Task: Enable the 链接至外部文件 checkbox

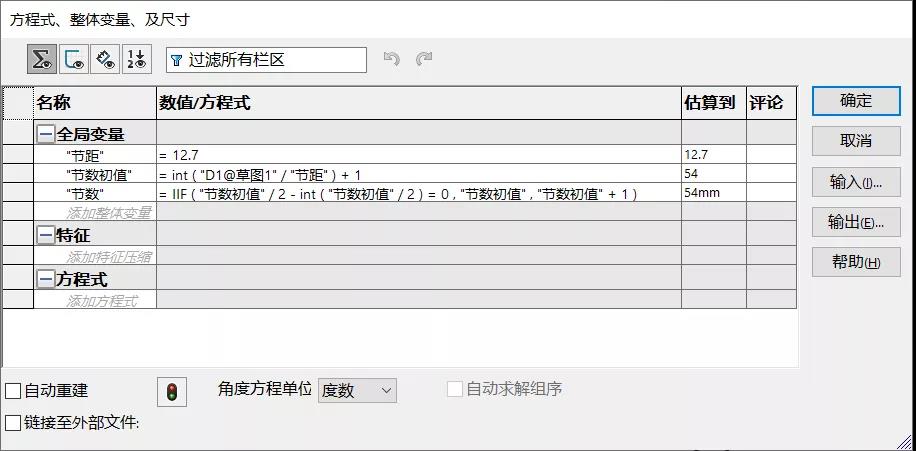Action: click(x=13, y=422)
